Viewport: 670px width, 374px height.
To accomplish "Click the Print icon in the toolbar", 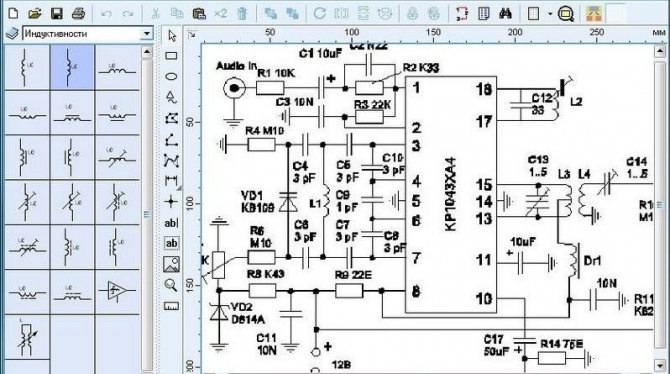I will click(x=78, y=14).
